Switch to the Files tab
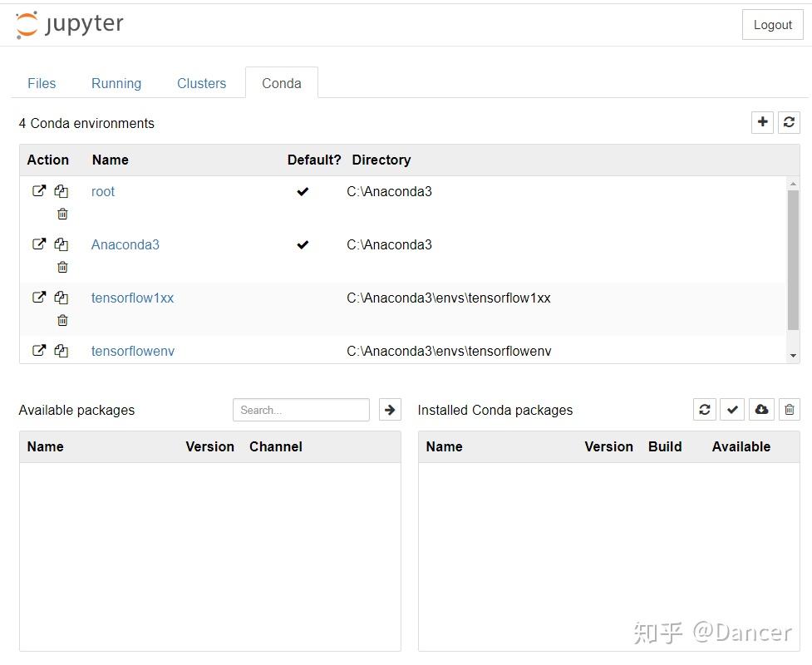Viewport: 812px width, 665px height. [x=42, y=83]
